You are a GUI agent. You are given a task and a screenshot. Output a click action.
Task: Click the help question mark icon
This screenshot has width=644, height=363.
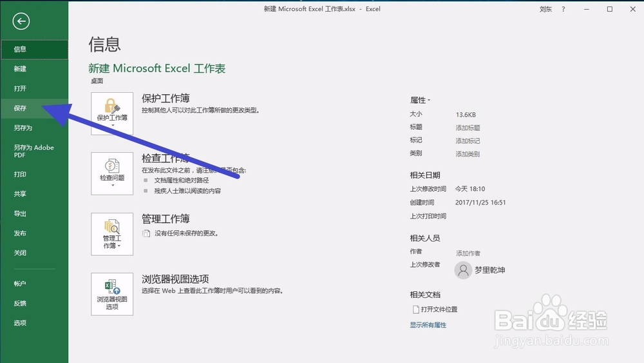pos(563,9)
